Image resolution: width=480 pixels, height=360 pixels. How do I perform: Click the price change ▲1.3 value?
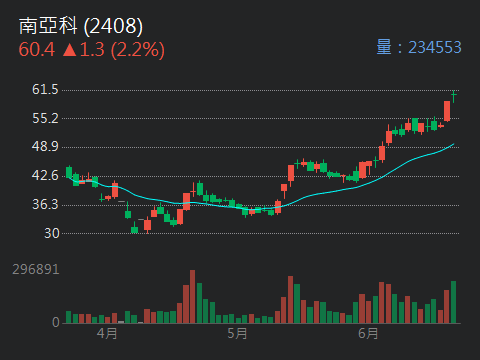[x=84, y=50]
